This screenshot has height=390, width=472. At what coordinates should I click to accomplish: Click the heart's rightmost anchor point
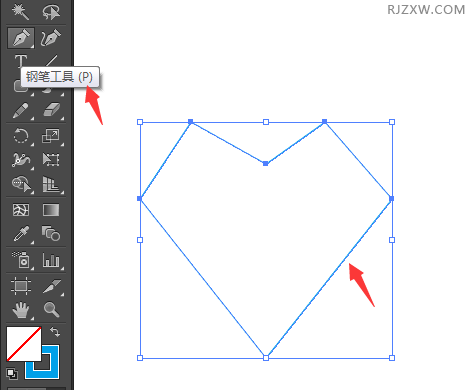pos(392,198)
